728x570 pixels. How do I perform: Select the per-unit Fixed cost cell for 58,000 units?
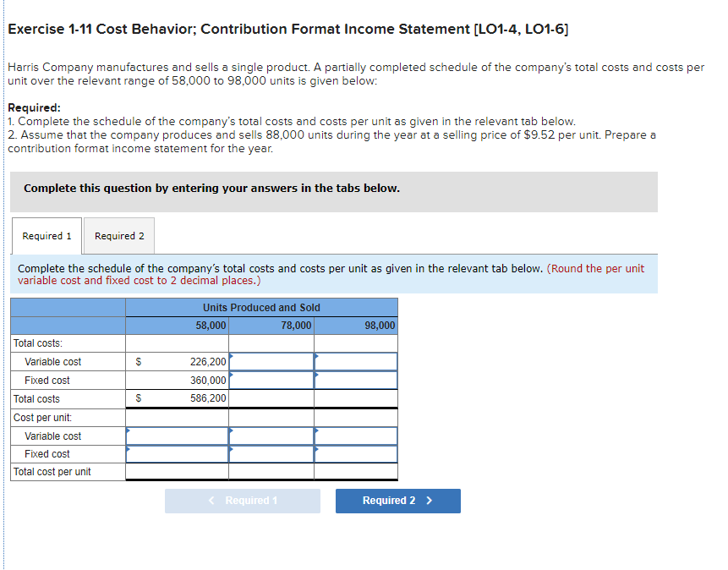pyautogui.click(x=178, y=454)
